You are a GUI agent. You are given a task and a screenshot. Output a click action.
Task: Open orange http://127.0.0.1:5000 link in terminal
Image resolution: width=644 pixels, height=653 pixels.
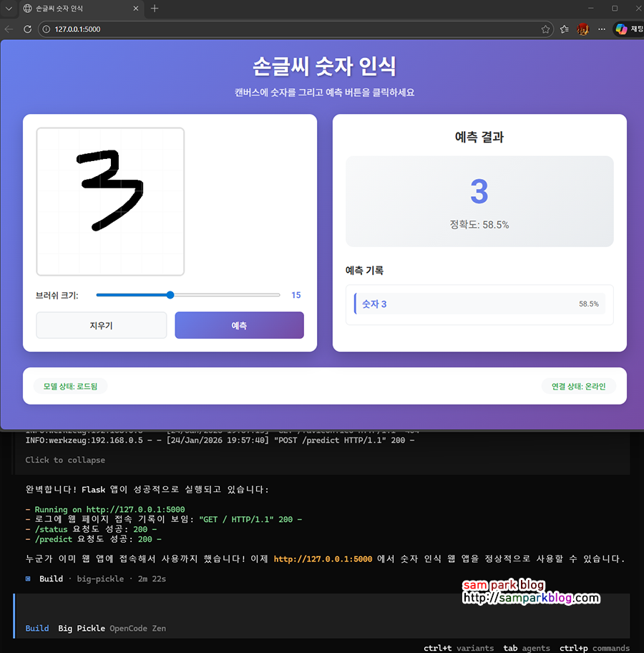[x=323, y=559]
